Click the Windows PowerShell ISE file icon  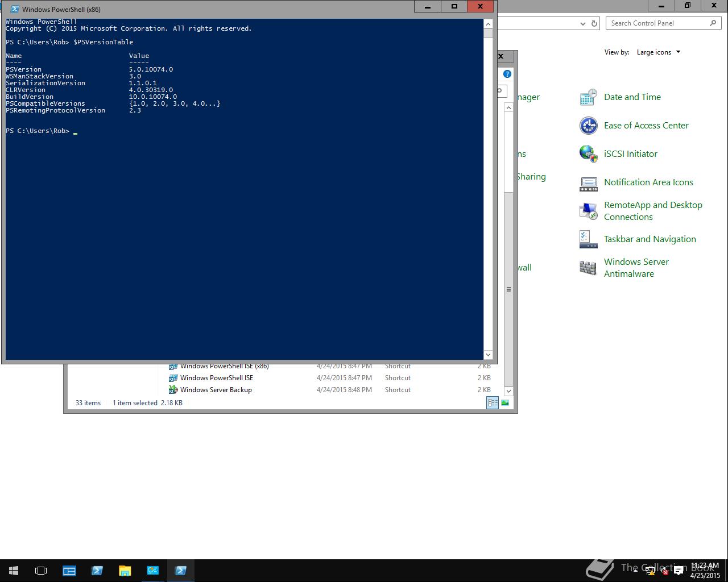tap(173, 378)
